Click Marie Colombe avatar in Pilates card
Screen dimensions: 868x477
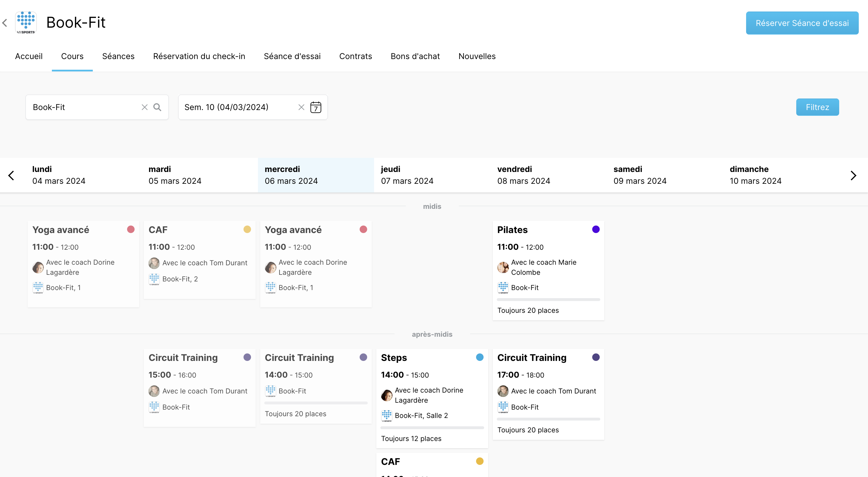503,268
